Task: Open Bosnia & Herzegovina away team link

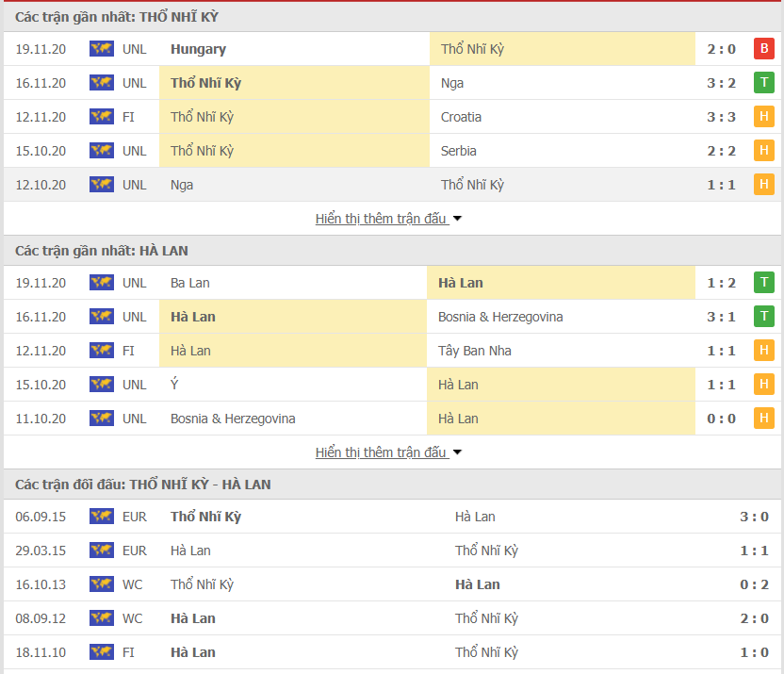Action: pyautogui.click(x=500, y=317)
